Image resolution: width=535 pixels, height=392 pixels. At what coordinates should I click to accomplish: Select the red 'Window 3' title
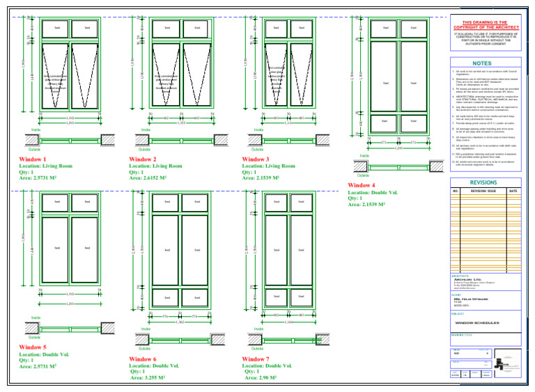pyautogui.click(x=256, y=159)
